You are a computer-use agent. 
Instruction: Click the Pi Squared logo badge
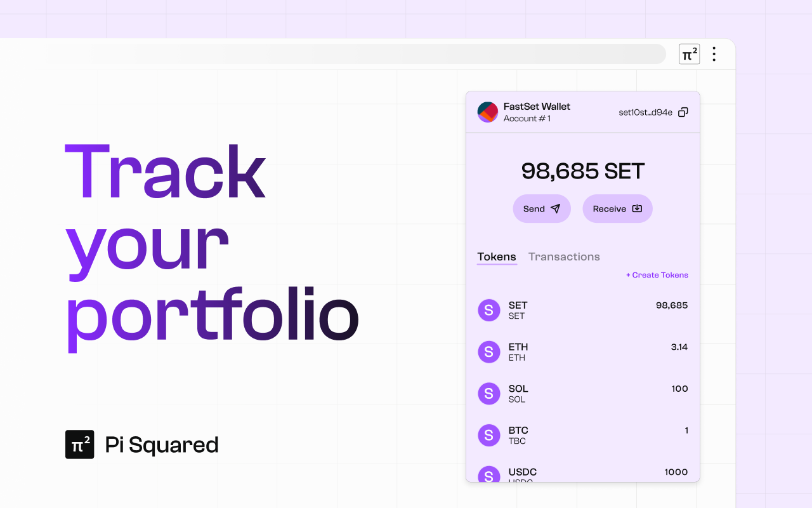click(x=79, y=444)
